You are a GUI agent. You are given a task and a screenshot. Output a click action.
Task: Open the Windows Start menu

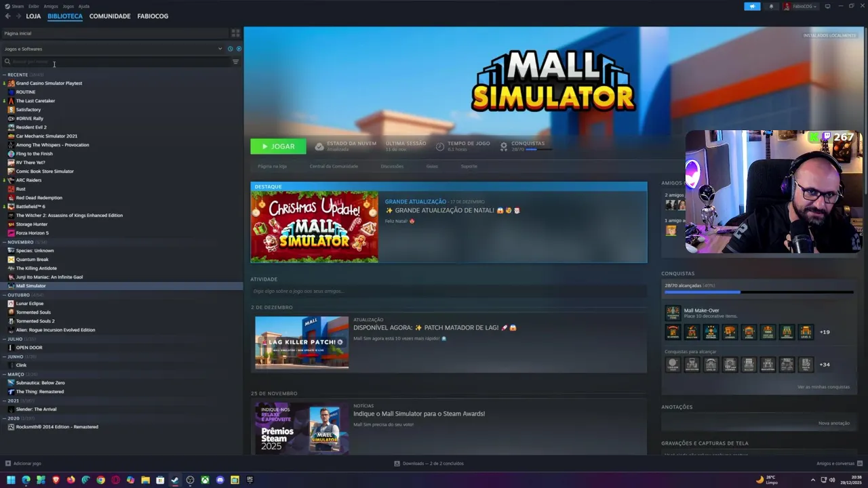click(x=11, y=480)
